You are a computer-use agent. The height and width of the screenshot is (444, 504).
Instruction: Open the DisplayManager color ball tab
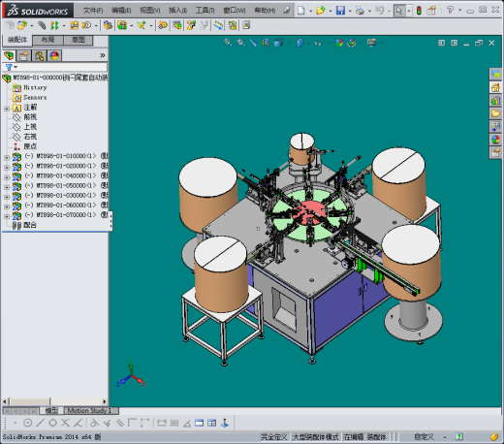click(x=54, y=56)
